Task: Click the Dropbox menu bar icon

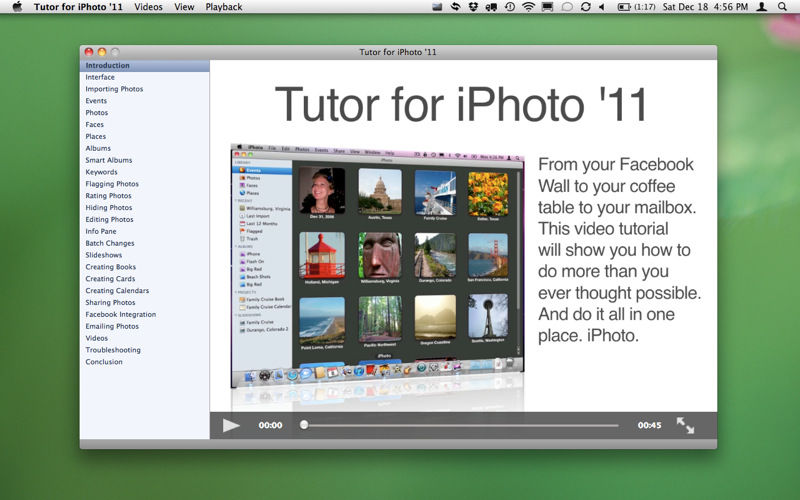Action: click(x=473, y=7)
